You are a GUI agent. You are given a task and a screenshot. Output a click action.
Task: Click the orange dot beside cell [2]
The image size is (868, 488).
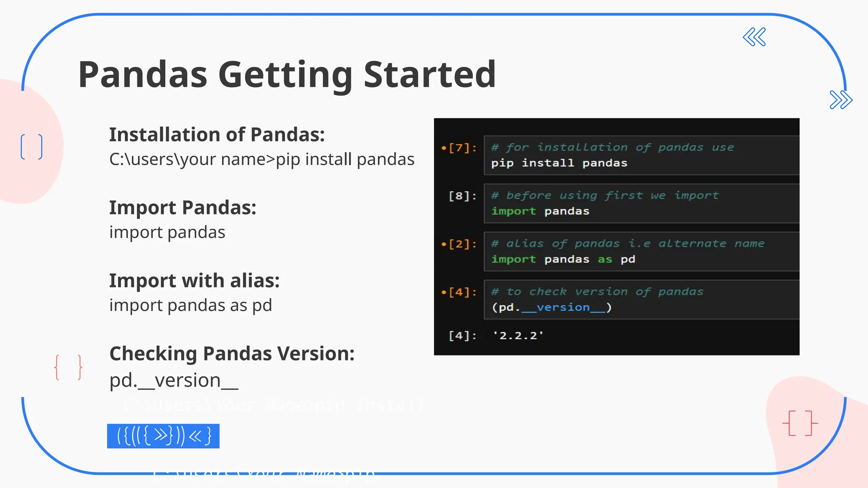pyautogui.click(x=444, y=244)
